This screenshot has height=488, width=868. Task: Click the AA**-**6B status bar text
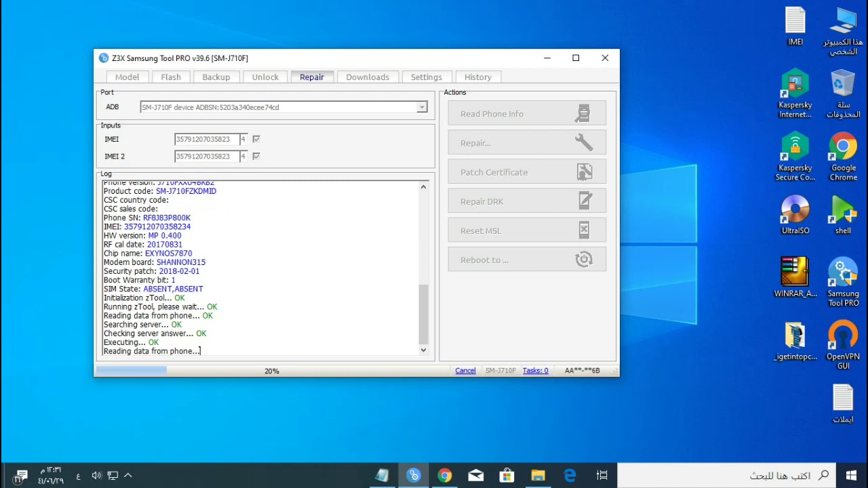(583, 371)
